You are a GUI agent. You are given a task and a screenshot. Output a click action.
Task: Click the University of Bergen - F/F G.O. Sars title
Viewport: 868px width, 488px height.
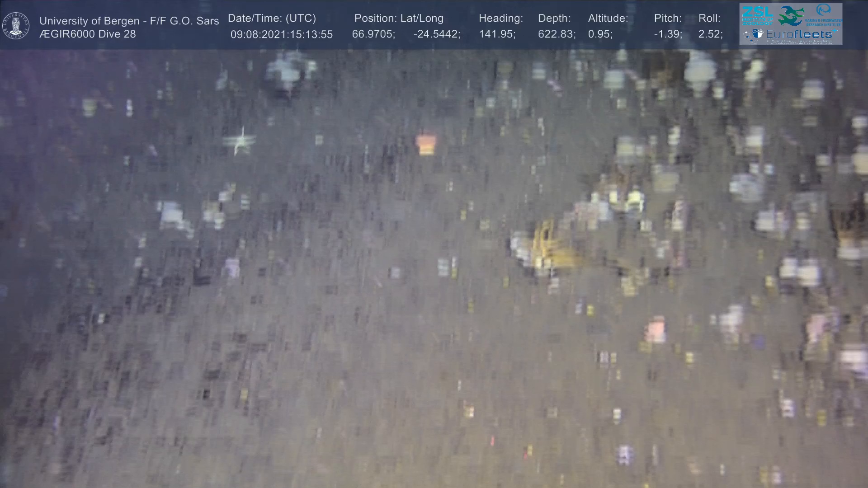pyautogui.click(x=129, y=21)
